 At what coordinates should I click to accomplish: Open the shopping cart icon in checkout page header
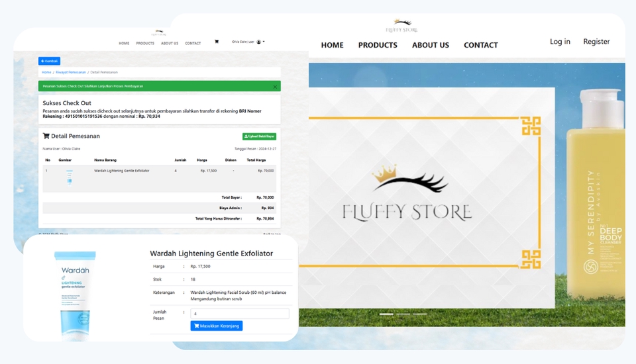tap(217, 41)
